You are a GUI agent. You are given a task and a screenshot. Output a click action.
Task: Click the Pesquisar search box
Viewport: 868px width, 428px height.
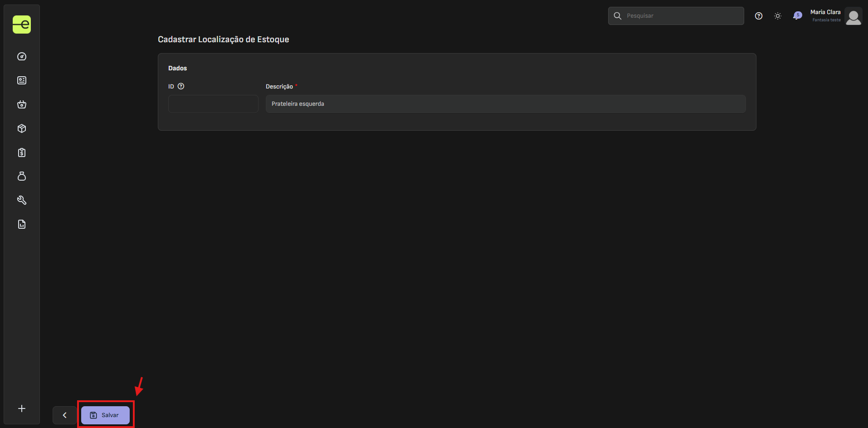(x=676, y=16)
